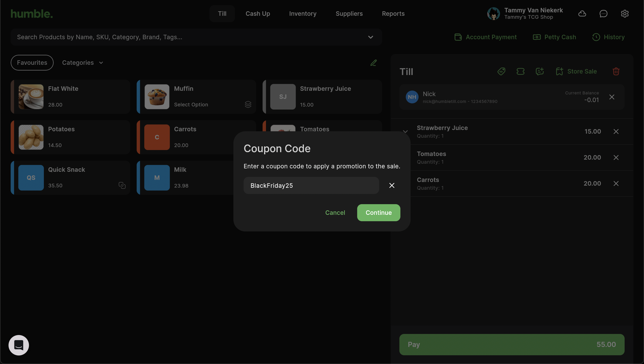Clear the coupon code text field
The height and width of the screenshot is (364, 644).
[x=392, y=185]
